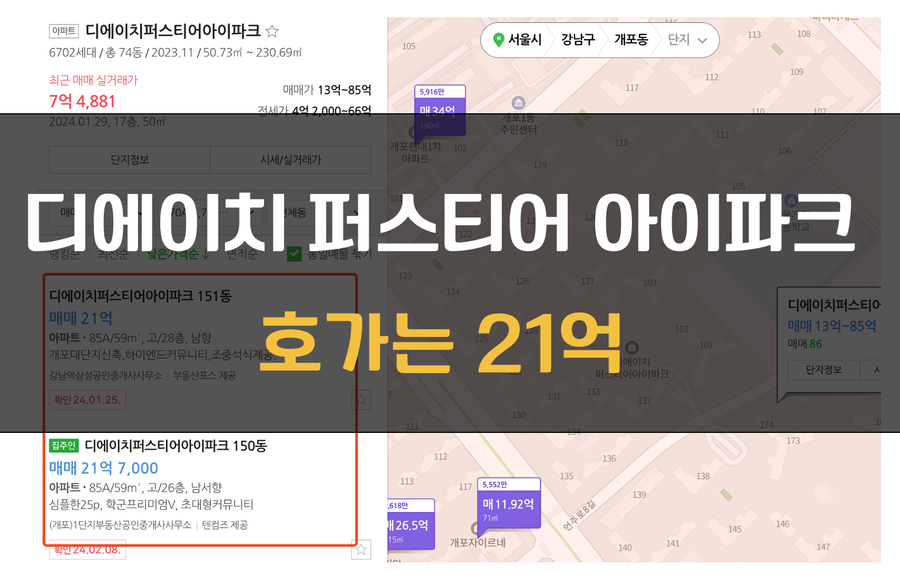Click 매매 21억 7,000 price link
This screenshot has width=900, height=588.
103,468
